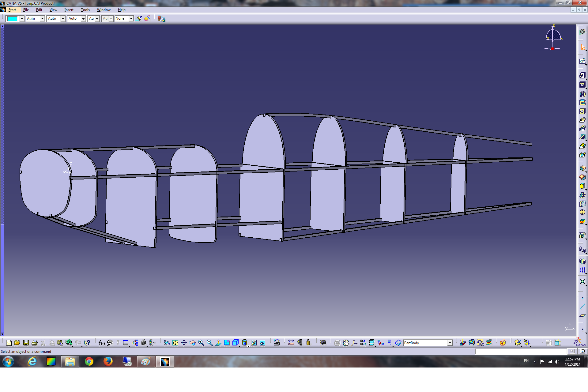Open the Tools menu
The image size is (588, 392).
click(85, 10)
